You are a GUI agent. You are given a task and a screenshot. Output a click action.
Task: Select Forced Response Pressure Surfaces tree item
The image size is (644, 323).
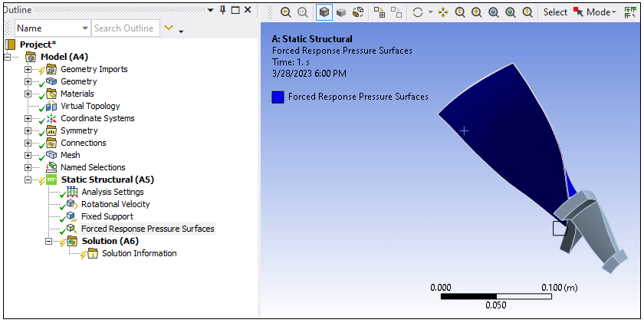tap(148, 229)
